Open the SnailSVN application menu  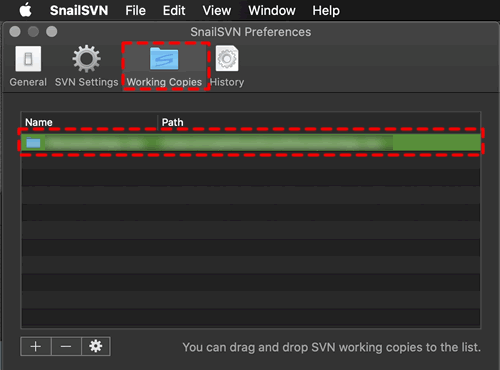pyautogui.click(x=79, y=10)
